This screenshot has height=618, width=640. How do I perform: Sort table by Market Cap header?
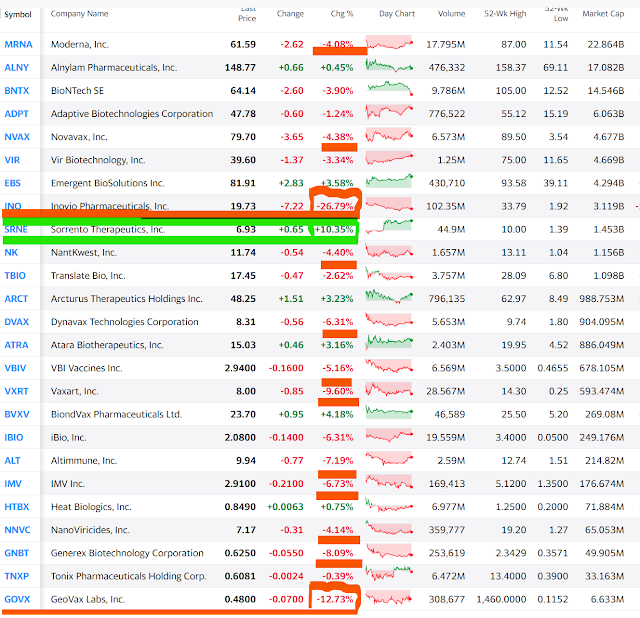point(603,13)
